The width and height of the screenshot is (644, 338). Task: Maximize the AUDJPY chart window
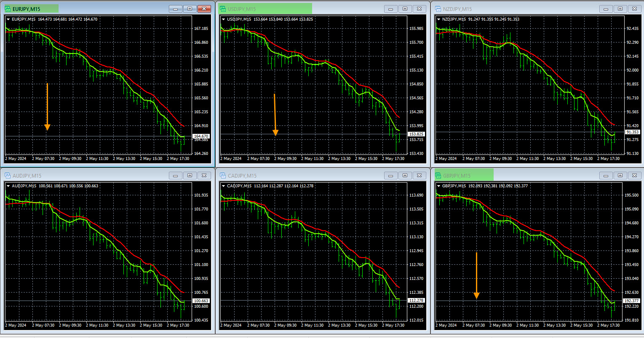pos(190,176)
